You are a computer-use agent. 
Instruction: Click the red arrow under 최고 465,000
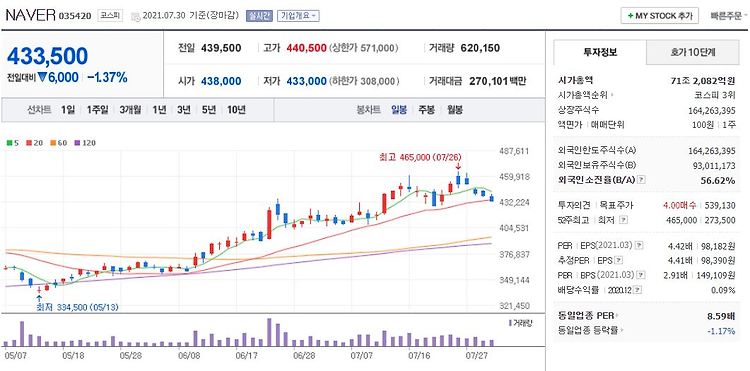[x=458, y=166]
